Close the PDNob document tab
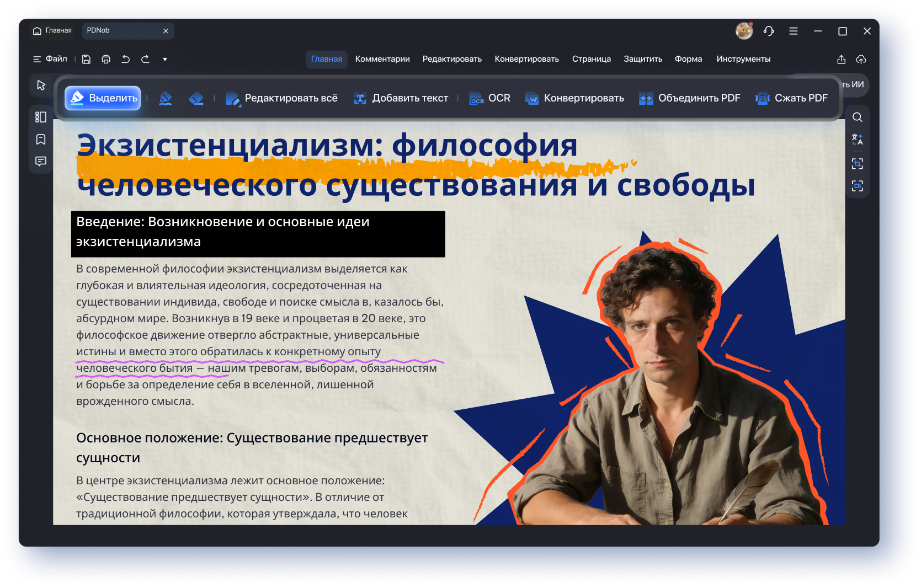The height and width of the screenshot is (588, 921). [166, 31]
